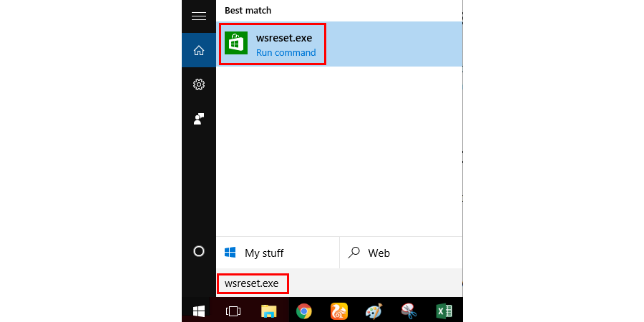Switch to the Web search filter
This screenshot has width=644, height=322.
point(401,253)
